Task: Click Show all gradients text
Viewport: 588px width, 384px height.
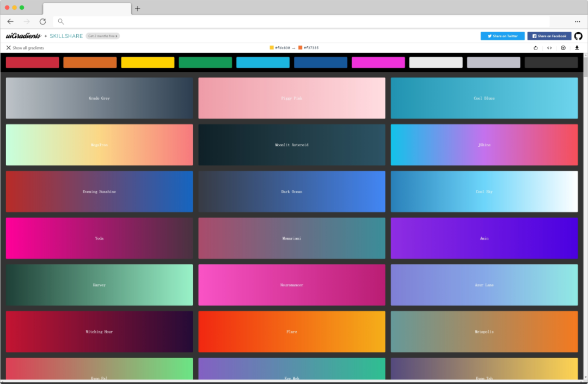Action: click(28, 48)
